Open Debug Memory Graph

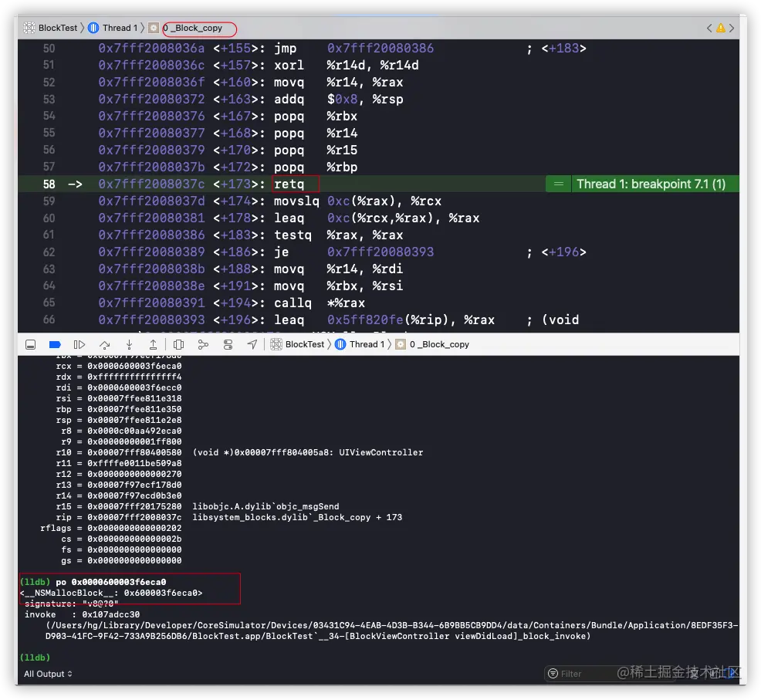[203, 345]
